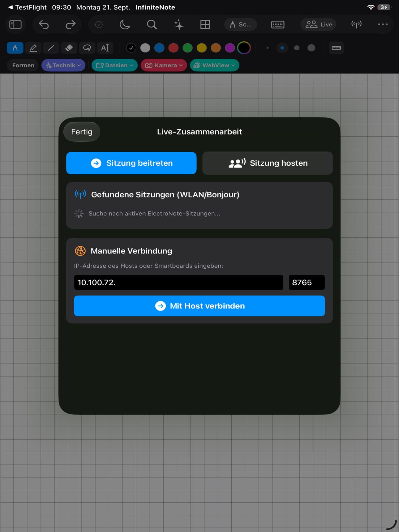The width and height of the screenshot is (399, 532).
Task: Tap the checkmark circle toolbar icon
Action: (99, 24)
